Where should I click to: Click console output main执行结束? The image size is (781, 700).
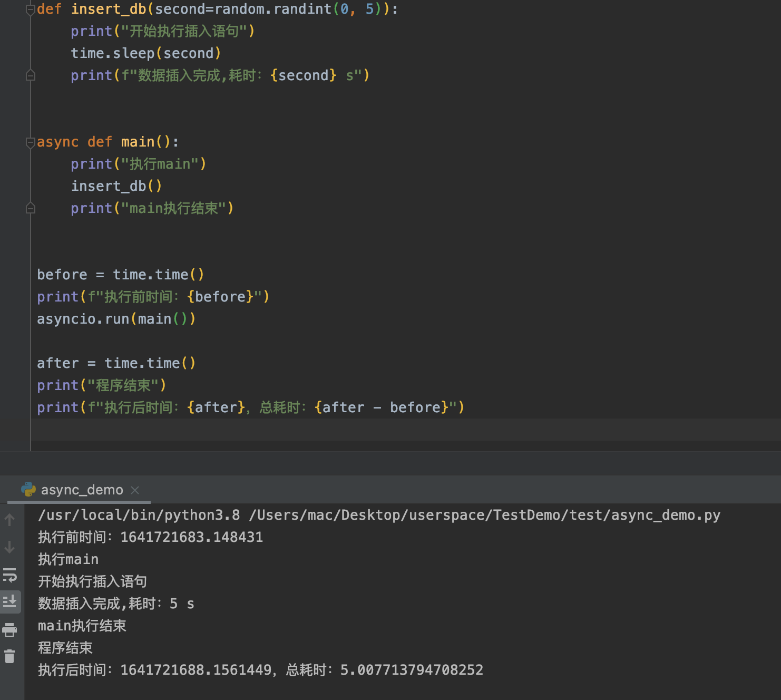pos(82,626)
